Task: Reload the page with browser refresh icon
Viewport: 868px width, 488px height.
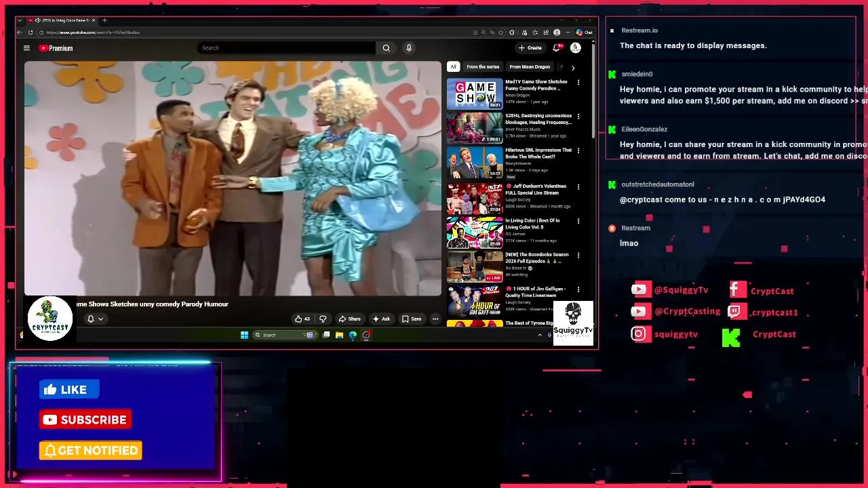Action: click(x=31, y=33)
